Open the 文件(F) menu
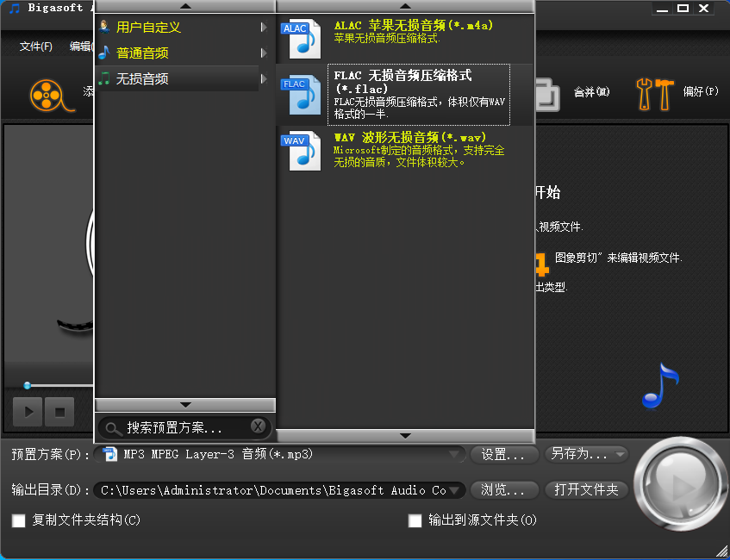The height and width of the screenshot is (560, 730). tap(35, 45)
